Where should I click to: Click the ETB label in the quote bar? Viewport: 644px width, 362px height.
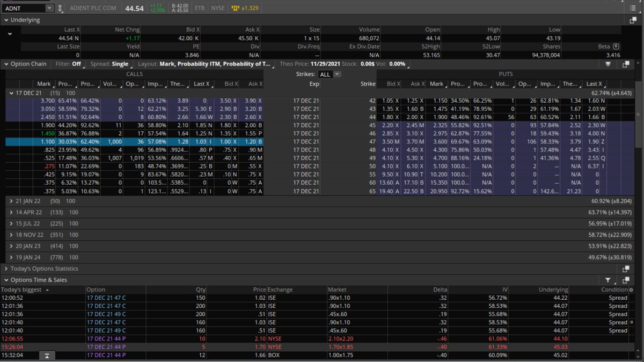point(200,8)
